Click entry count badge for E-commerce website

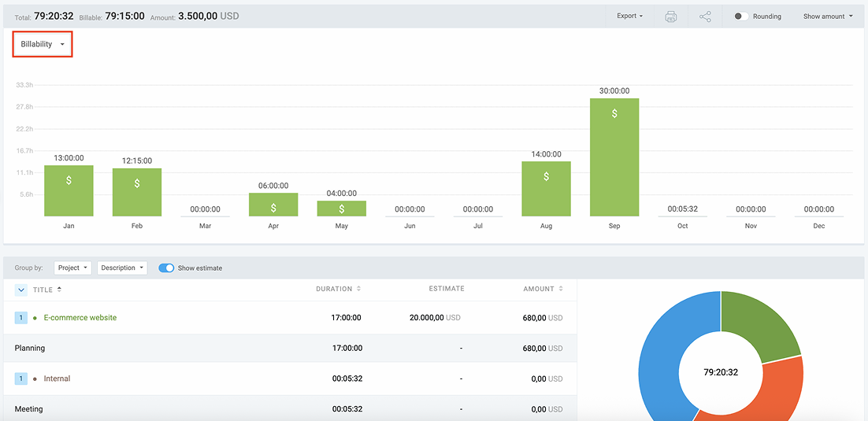[x=21, y=318]
